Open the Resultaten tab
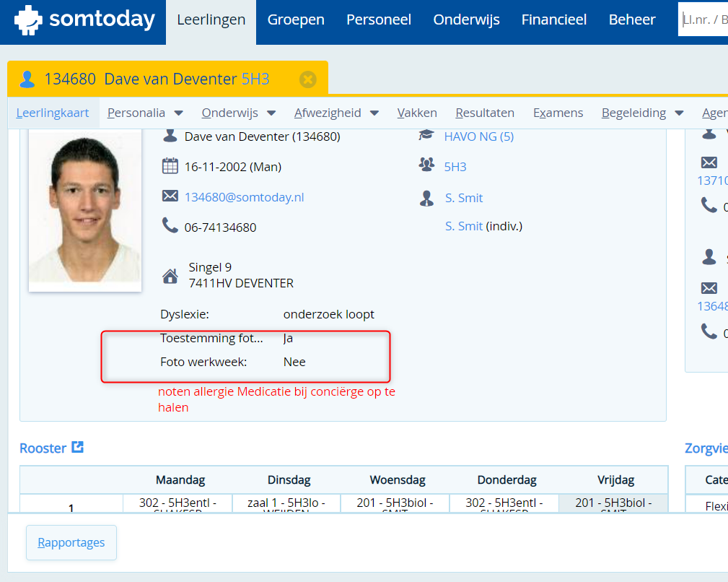Image resolution: width=728 pixels, height=582 pixels. (x=485, y=113)
